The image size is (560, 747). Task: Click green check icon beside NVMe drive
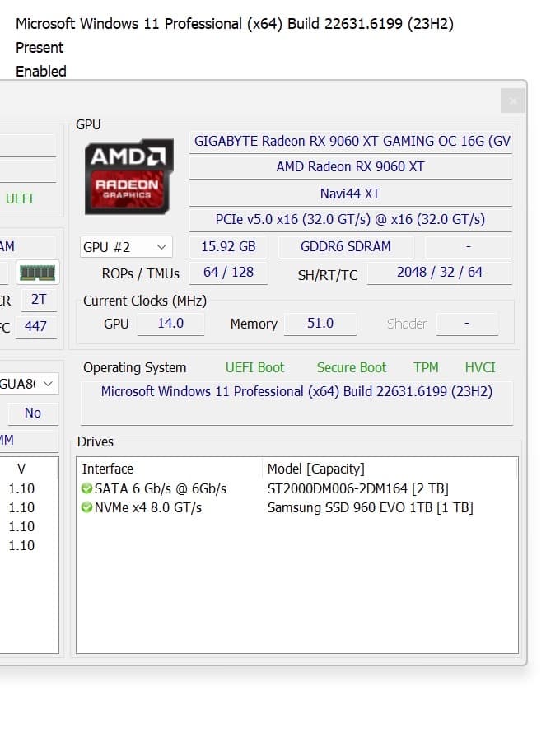(x=86, y=507)
